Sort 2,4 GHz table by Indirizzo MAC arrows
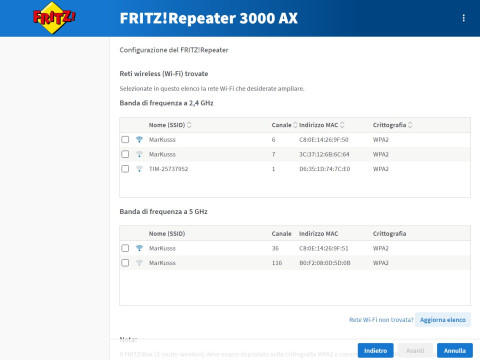Viewport: 480px width, 360px height. [342, 125]
